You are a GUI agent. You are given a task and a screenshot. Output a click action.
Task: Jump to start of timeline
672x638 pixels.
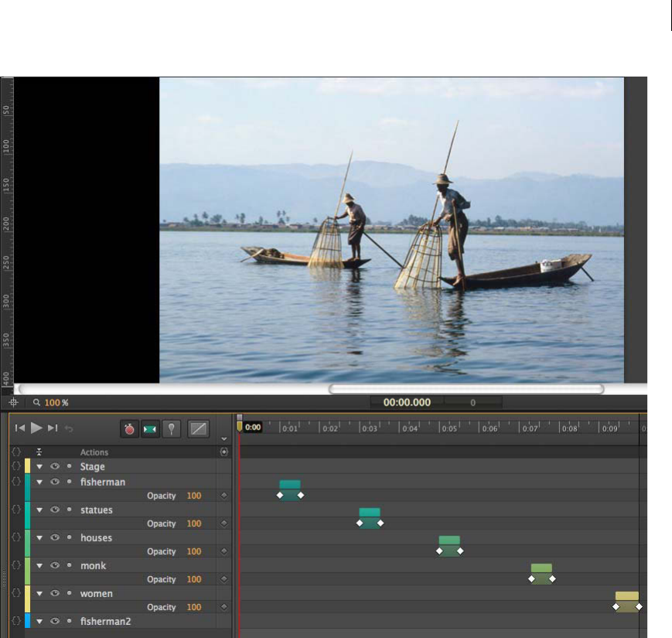click(19, 428)
